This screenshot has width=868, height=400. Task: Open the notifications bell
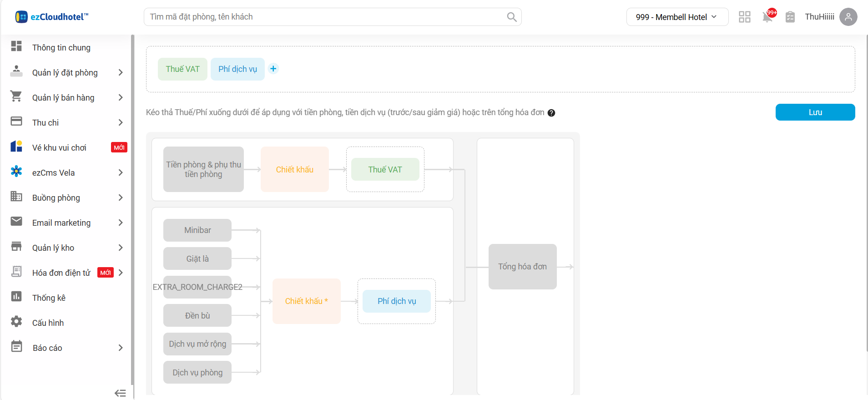tap(767, 17)
